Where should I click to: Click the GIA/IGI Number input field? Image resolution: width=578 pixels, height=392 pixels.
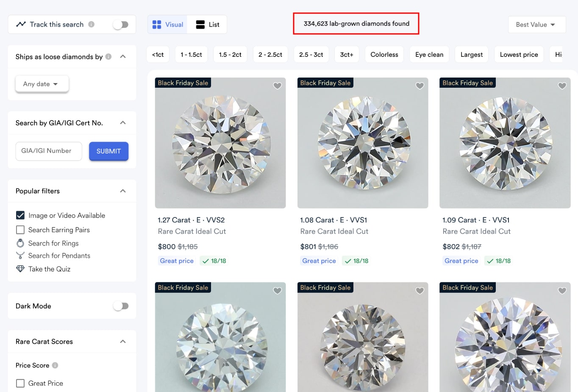click(48, 151)
